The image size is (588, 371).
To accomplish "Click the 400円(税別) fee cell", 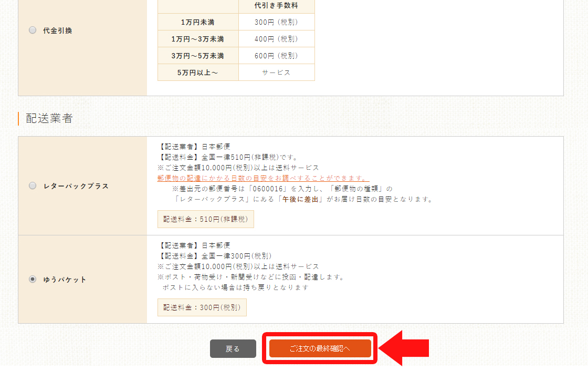I will 276,39.
